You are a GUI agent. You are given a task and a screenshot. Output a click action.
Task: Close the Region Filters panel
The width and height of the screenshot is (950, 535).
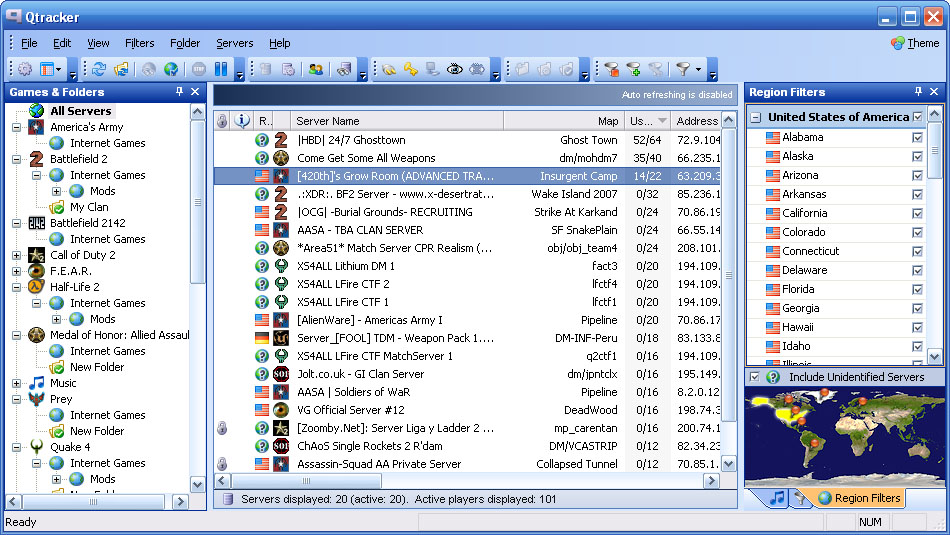(x=934, y=91)
